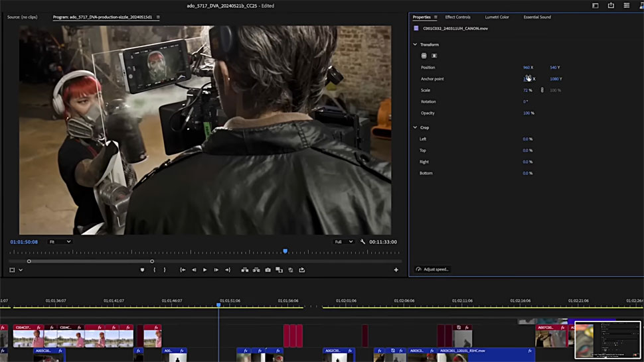Open monitor settings wrench icon
This screenshot has width=644, height=362.
362,242
